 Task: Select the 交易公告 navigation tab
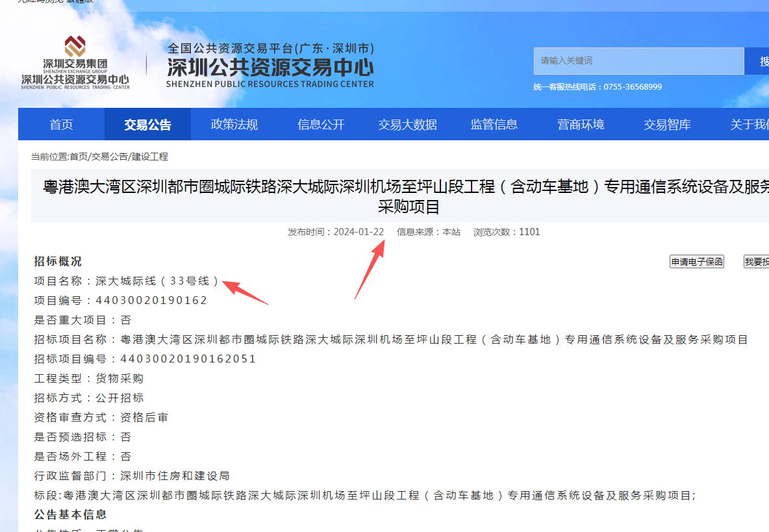click(x=147, y=125)
